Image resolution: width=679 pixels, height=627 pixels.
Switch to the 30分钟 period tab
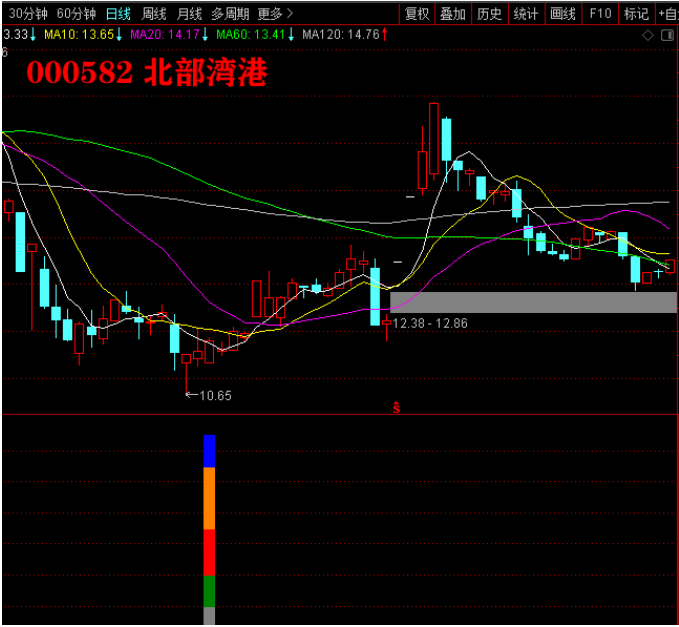(x=28, y=14)
